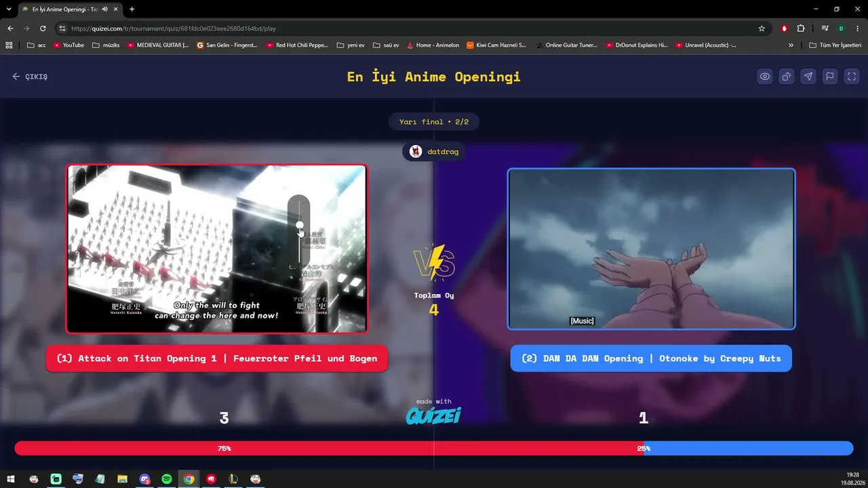Open the Chrome profile avatar
This screenshot has width=868, height=488.
coord(841,28)
